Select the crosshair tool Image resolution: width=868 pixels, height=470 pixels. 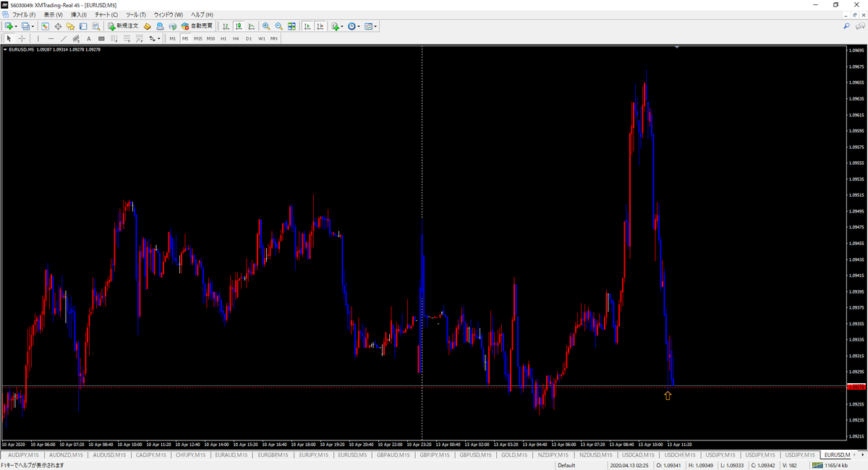pyautogui.click(x=22, y=38)
